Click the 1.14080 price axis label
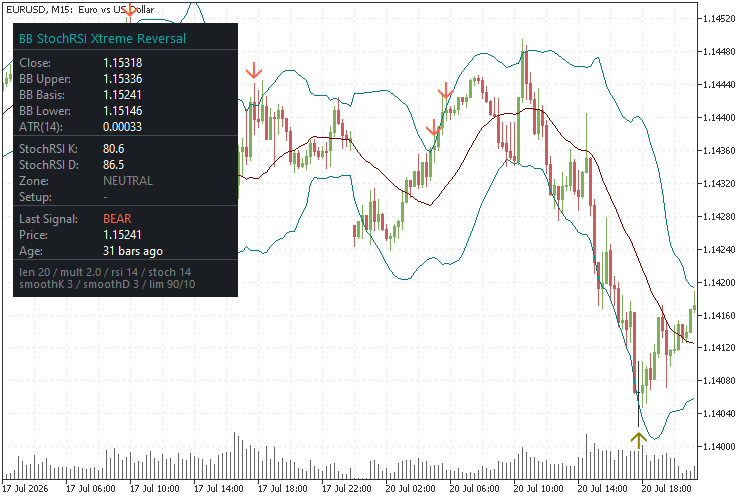The width and height of the screenshot is (750, 500). coord(719,381)
